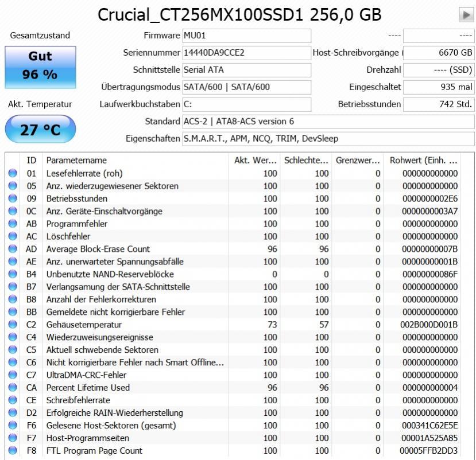
Task: Select 'Anz. Geräte-Einschaltvorgänge' parameter name
Action: (x=104, y=211)
